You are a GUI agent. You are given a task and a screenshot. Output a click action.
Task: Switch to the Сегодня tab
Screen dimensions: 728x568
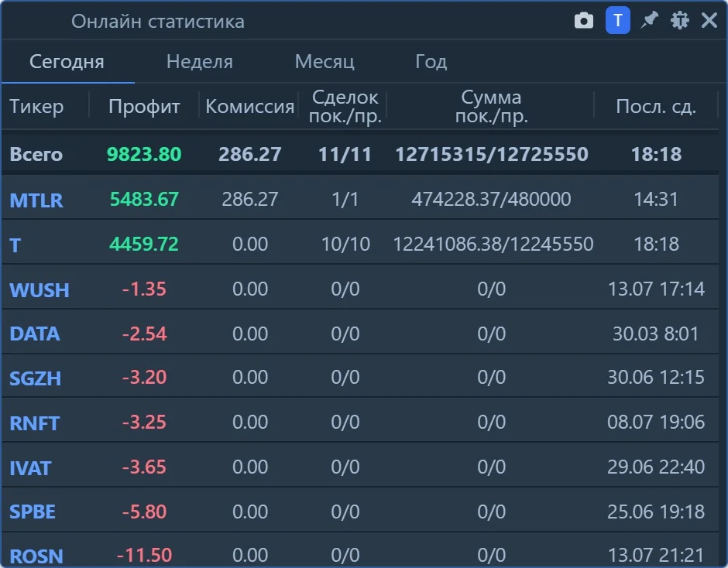(67, 62)
